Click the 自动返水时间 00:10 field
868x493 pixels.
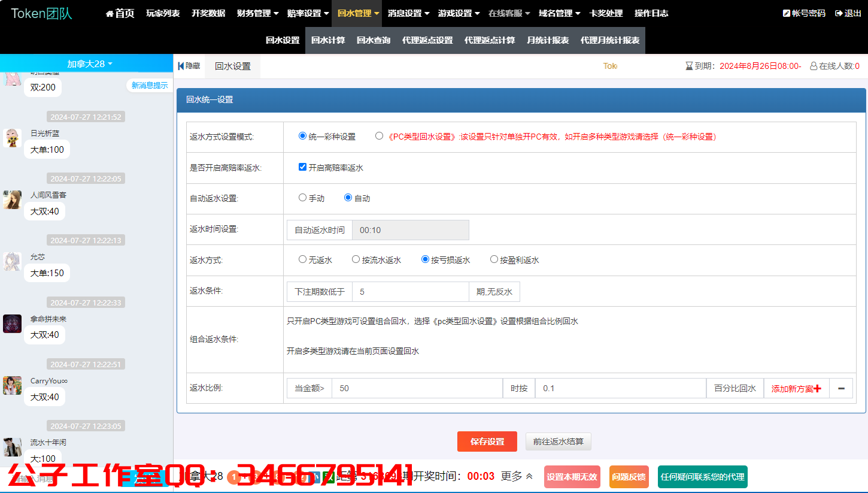coord(410,230)
